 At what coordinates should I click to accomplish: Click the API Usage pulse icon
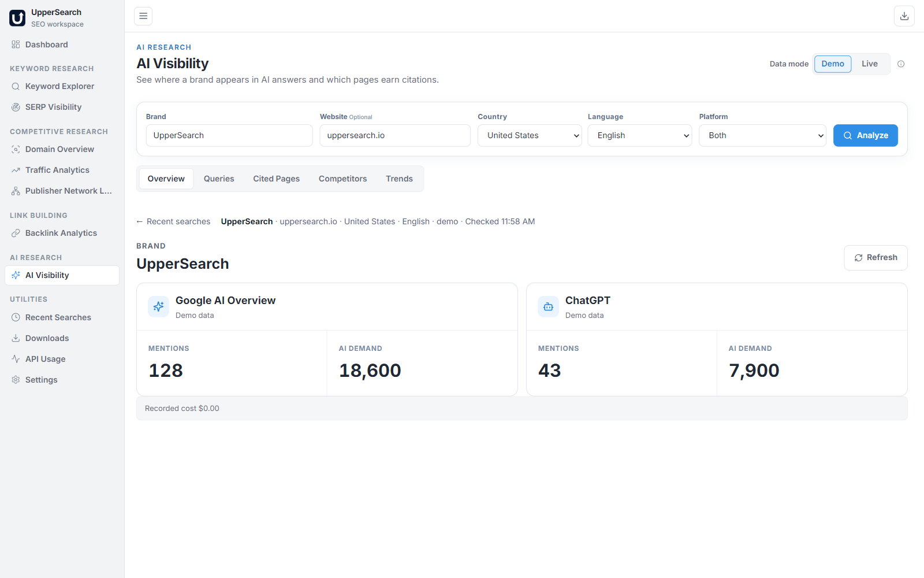16,359
